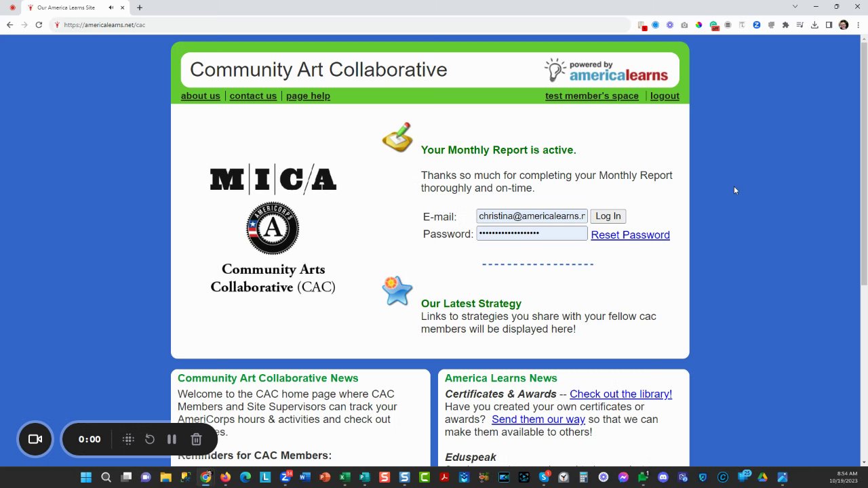Expand the tab search chevron
Viewport: 868px width, 488px height.
pyautogui.click(x=795, y=7)
